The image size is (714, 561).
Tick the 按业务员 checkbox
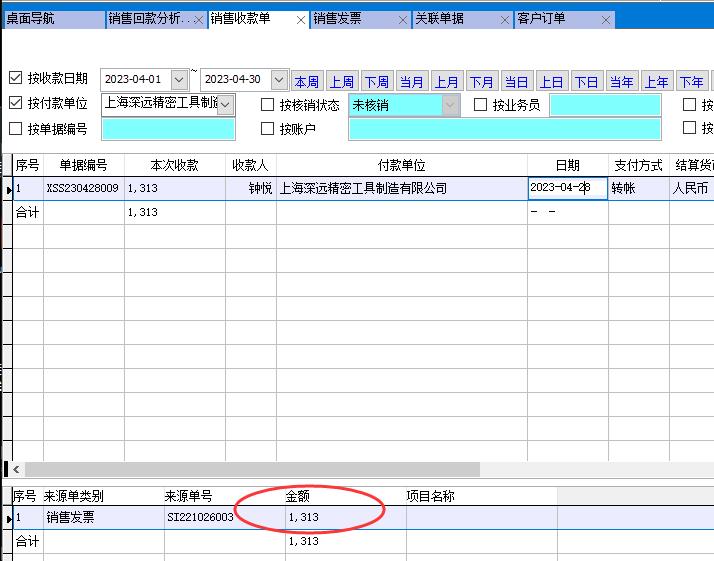click(x=480, y=104)
